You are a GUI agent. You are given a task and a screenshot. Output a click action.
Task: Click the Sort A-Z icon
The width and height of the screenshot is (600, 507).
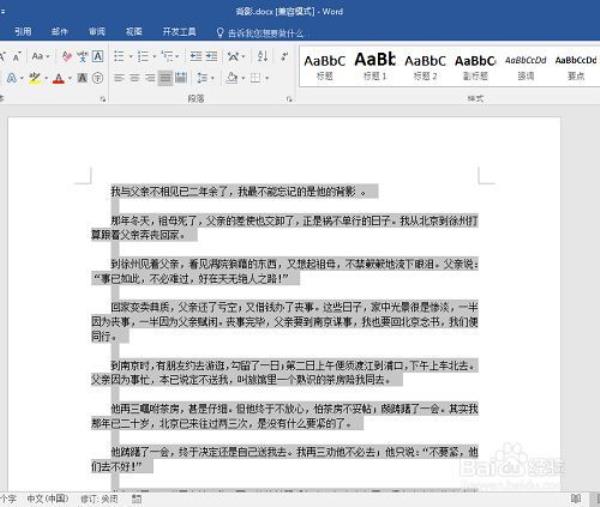pos(262,57)
